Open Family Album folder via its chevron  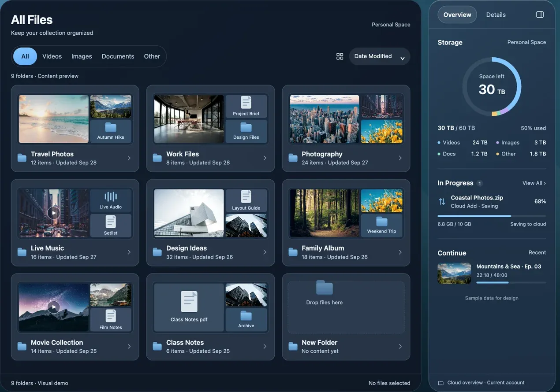click(x=400, y=252)
